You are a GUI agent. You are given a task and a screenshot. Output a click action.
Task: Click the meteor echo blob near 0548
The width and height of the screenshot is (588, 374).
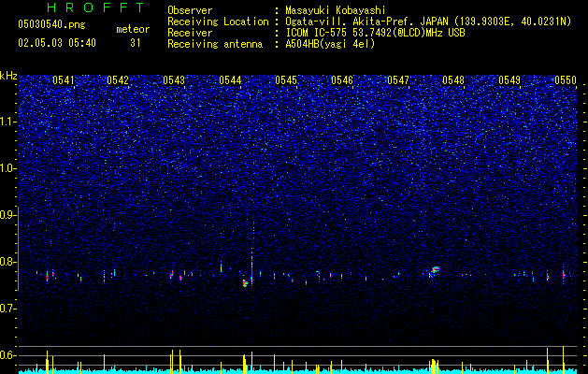click(x=434, y=272)
